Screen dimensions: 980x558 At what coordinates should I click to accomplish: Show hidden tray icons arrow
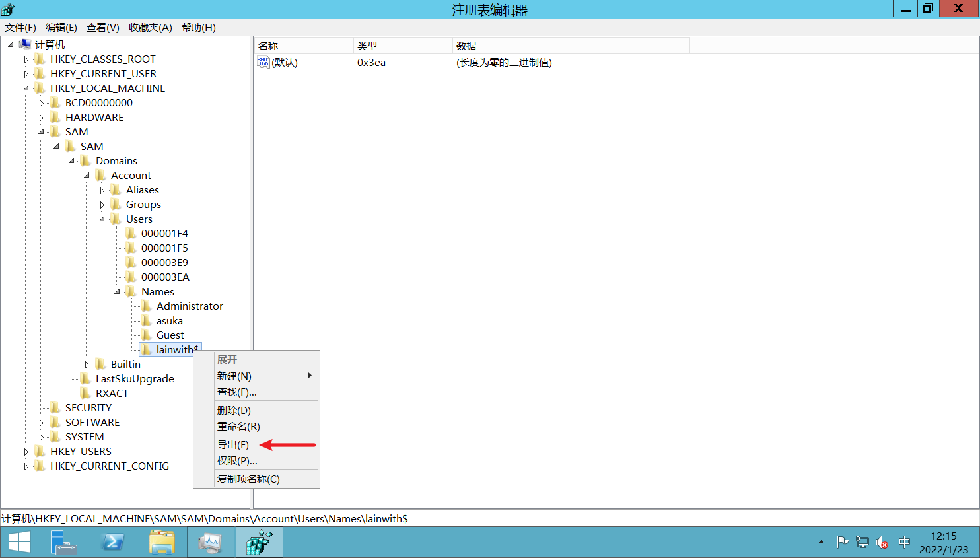[x=821, y=542]
